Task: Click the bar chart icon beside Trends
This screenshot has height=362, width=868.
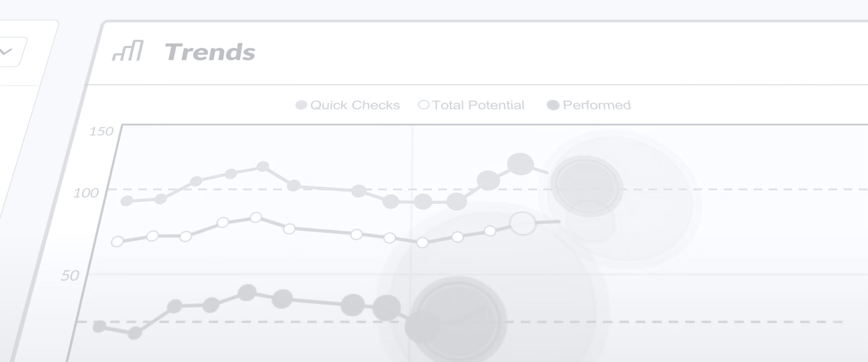Action: [128, 51]
